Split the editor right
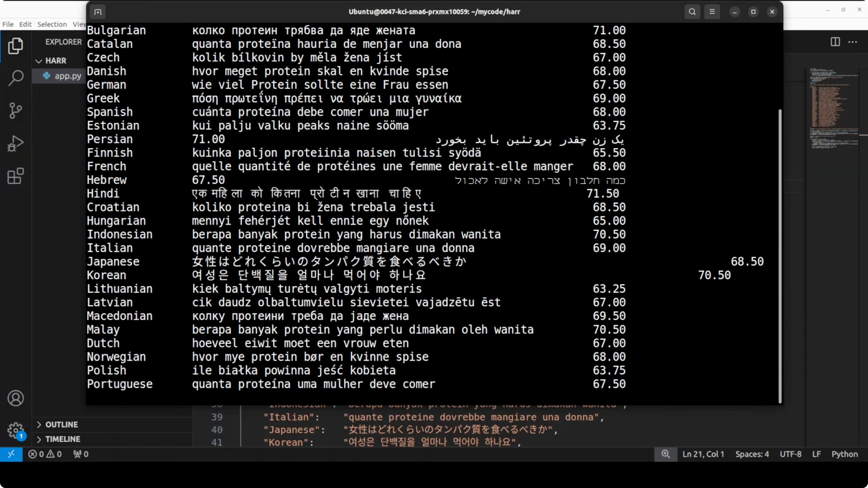 click(835, 42)
